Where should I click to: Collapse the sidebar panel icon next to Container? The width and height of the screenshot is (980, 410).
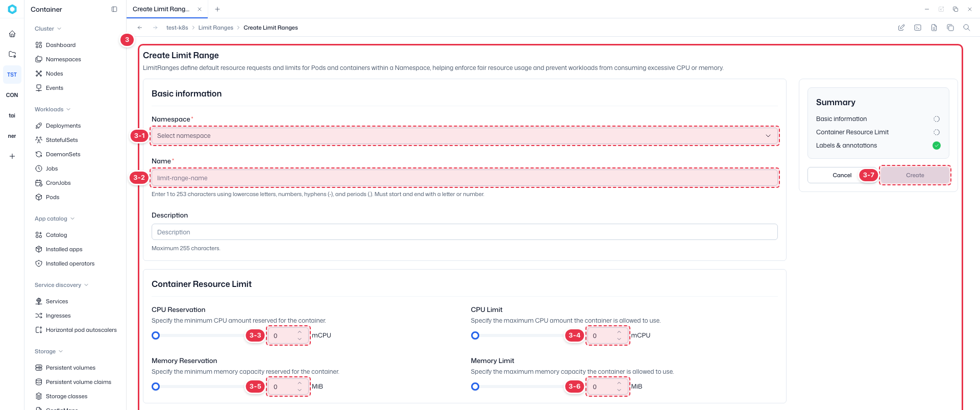tap(114, 9)
